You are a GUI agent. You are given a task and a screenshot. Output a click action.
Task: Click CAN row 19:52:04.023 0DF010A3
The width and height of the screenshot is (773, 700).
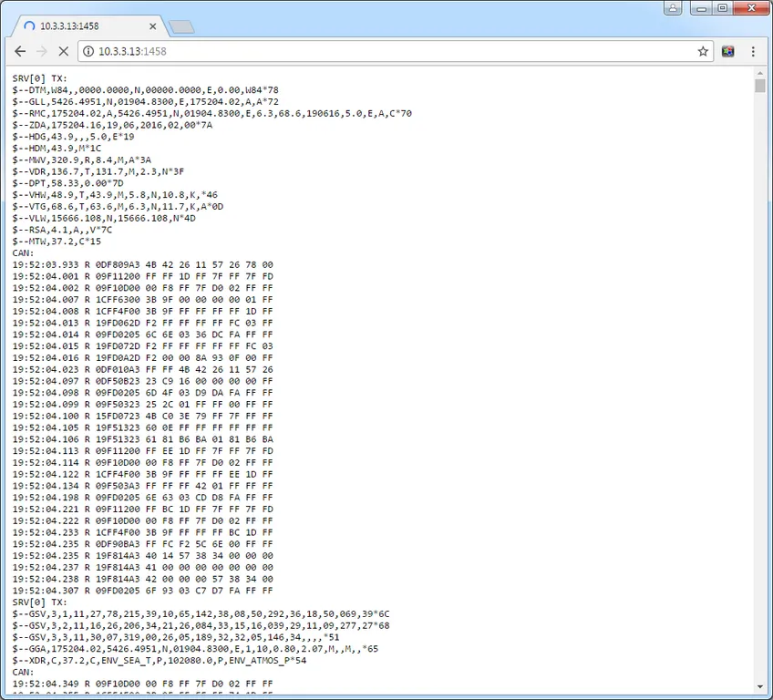tap(142, 370)
